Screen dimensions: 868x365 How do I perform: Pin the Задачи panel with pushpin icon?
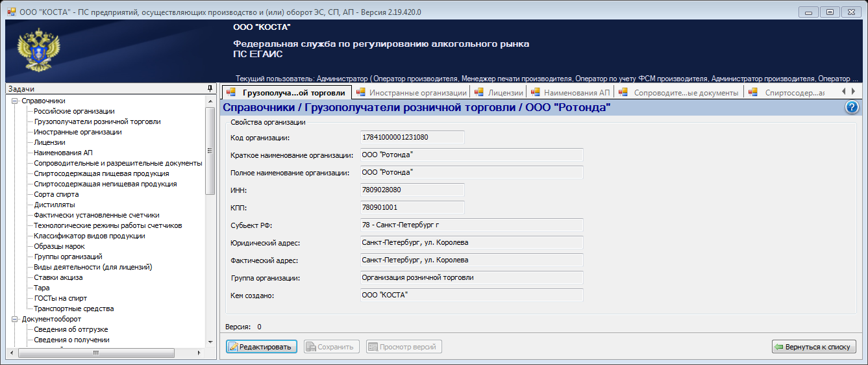click(210, 88)
